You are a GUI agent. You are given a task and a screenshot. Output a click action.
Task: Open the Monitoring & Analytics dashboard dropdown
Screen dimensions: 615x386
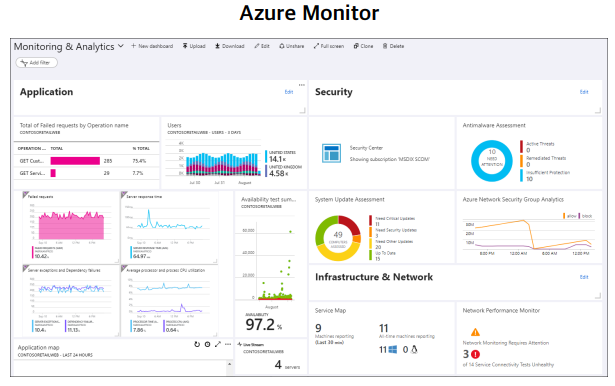click(x=121, y=46)
